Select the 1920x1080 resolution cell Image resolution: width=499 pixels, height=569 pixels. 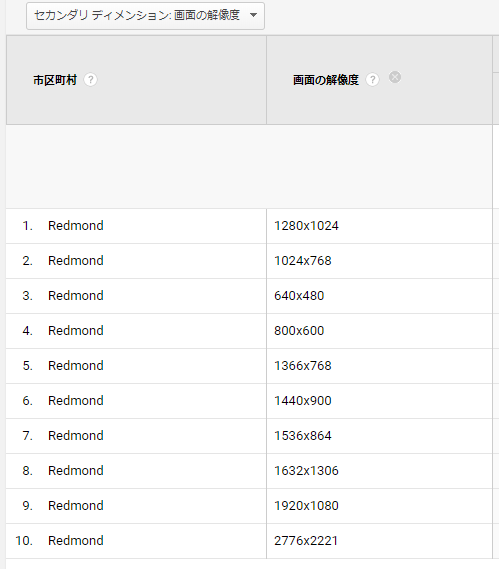pos(379,505)
